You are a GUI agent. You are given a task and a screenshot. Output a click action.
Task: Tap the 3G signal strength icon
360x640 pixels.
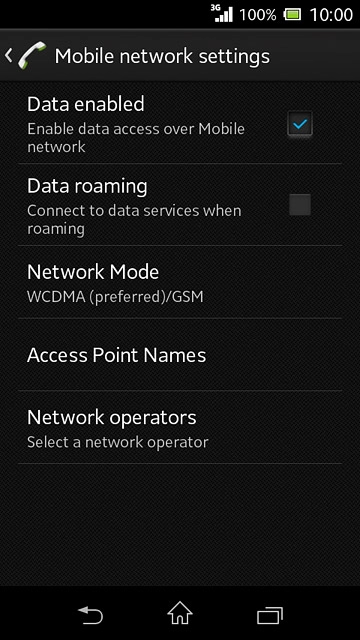(222, 13)
